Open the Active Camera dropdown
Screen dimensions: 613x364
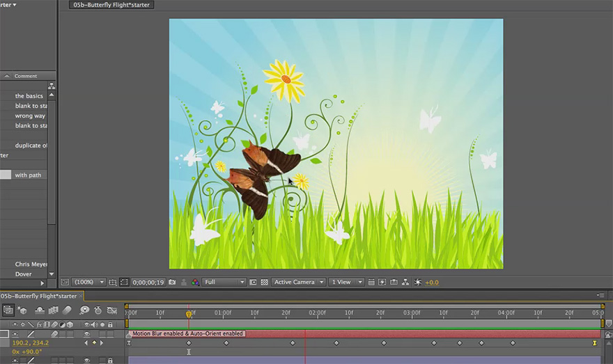(299, 282)
